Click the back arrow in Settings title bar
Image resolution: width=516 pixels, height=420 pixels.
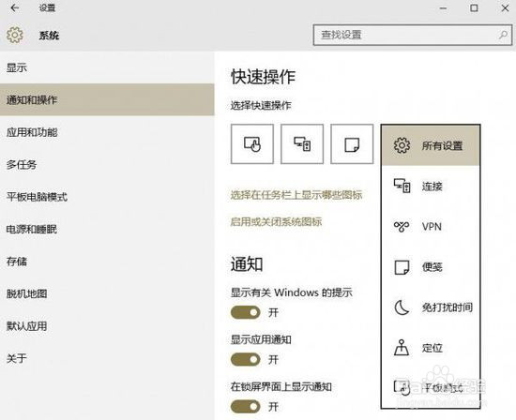click(14, 7)
